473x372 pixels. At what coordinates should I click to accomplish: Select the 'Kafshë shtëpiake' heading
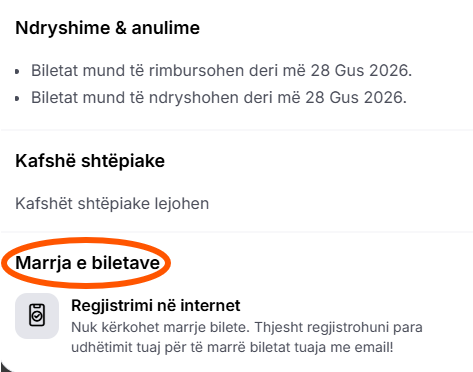(x=90, y=161)
